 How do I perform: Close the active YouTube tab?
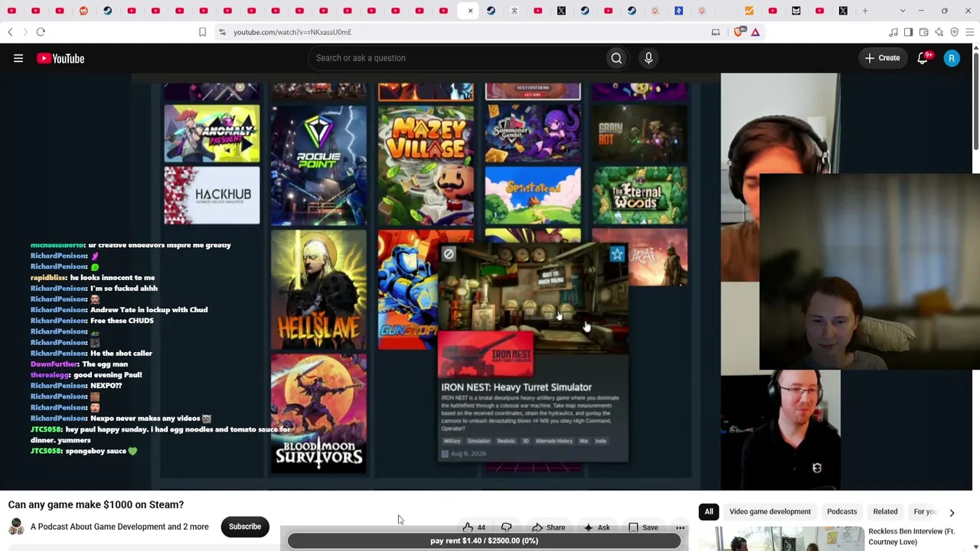[x=470, y=11]
